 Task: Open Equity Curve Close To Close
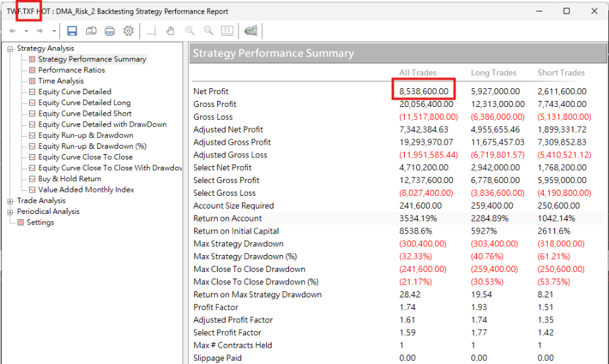coord(85,157)
